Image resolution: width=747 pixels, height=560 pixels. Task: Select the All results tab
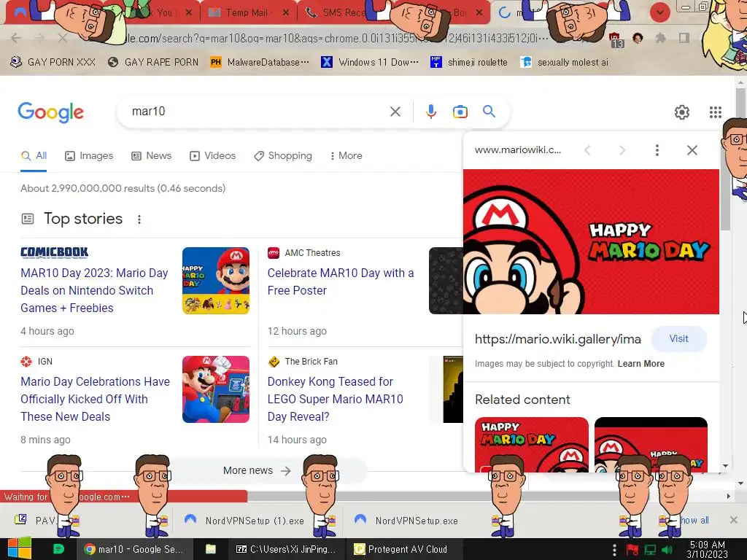click(x=34, y=156)
